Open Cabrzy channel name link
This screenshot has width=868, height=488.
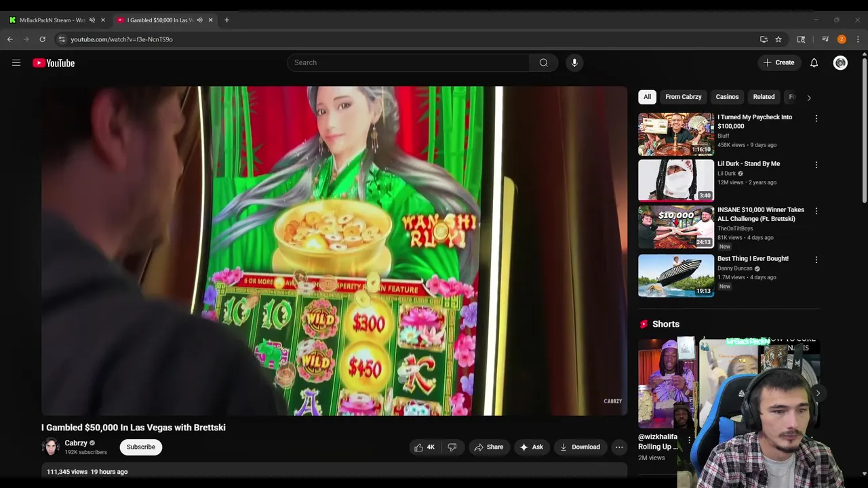click(76, 443)
